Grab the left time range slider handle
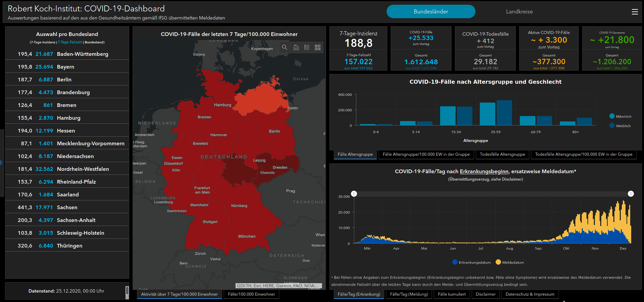 pyautogui.click(x=354, y=194)
